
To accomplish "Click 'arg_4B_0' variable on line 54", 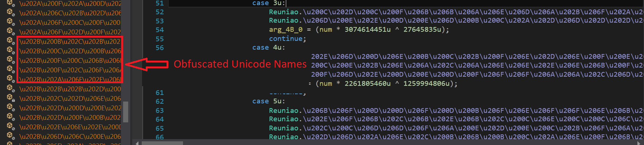I will [286, 30].
